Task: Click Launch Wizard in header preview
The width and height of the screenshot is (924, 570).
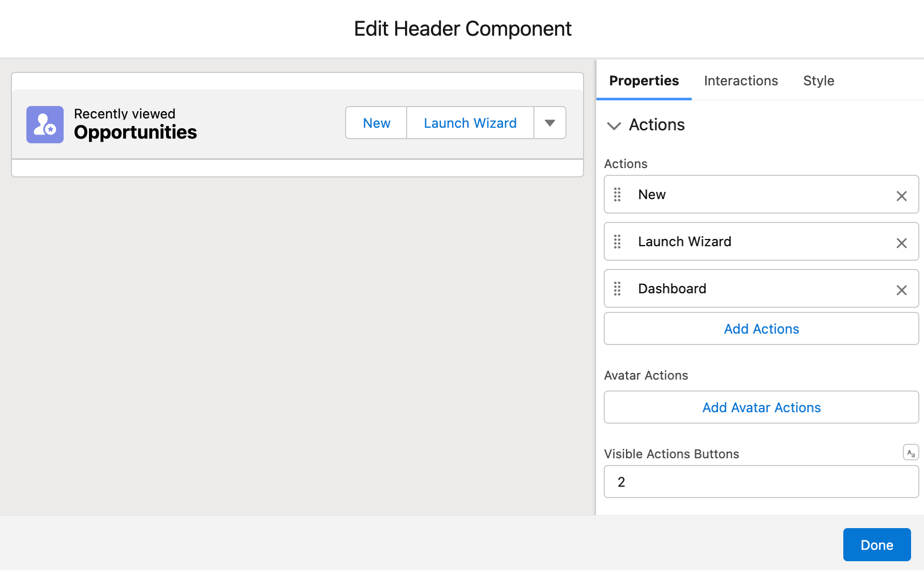Action: (470, 123)
